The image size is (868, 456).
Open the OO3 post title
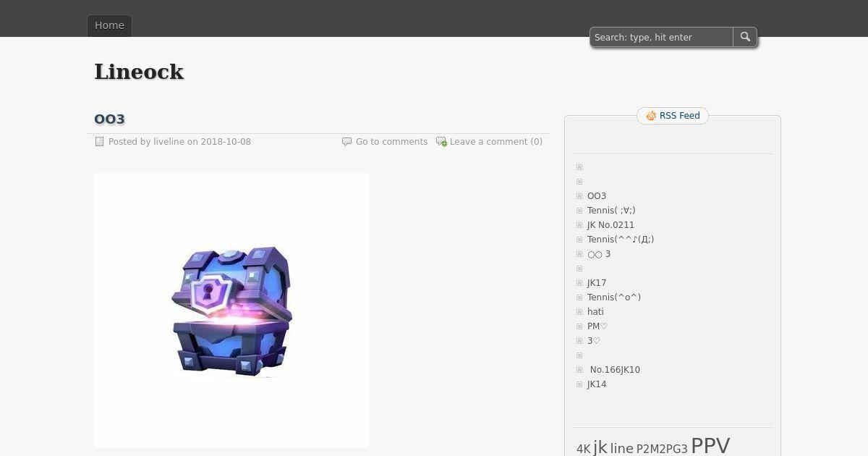pos(109,119)
